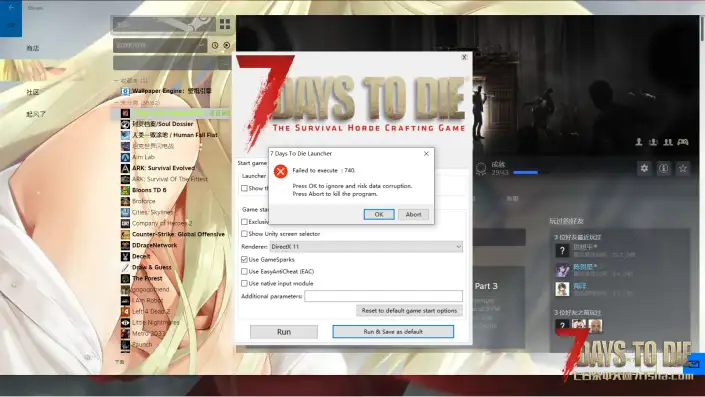Uncheck the Use GameSparks checkbox
The image size is (705, 397).
[244, 259]
